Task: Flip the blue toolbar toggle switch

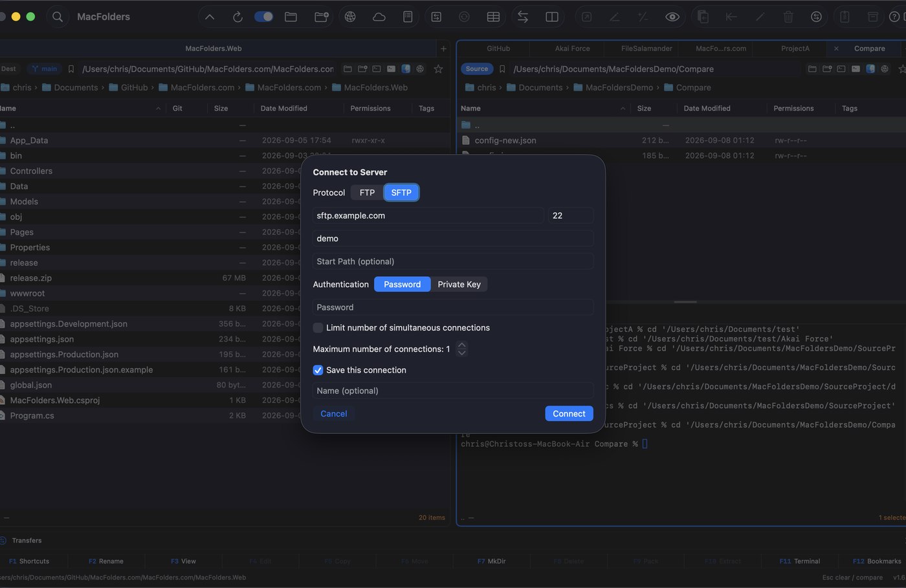Action: 263,17
